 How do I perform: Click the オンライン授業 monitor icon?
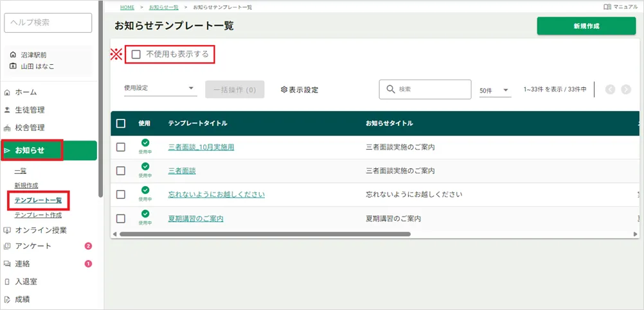pyautogui.click(x=6, y=230)
